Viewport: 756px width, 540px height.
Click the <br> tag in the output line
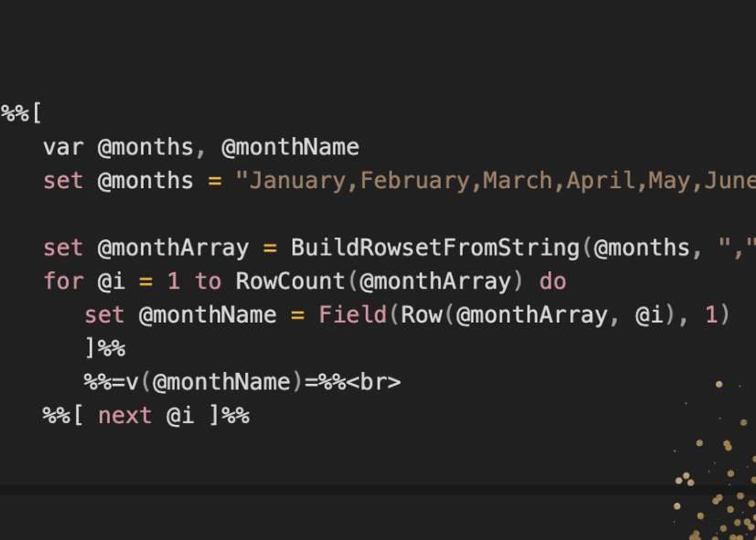tap(374, 383)
